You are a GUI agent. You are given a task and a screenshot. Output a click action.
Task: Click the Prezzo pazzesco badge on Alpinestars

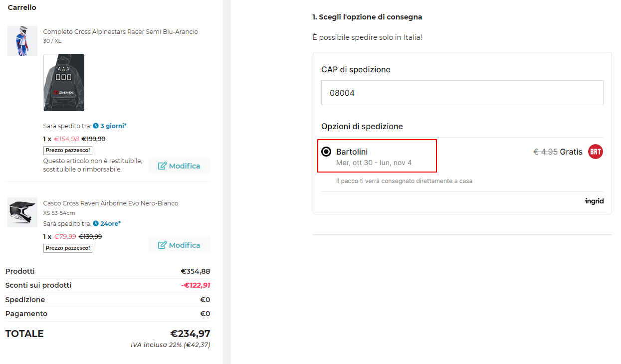68,150
